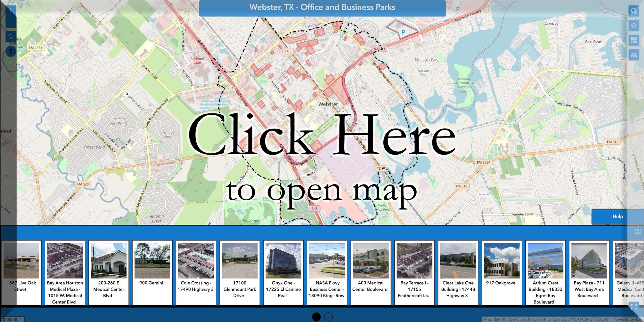
Task: Zoom out on the map
Action: 11,22
